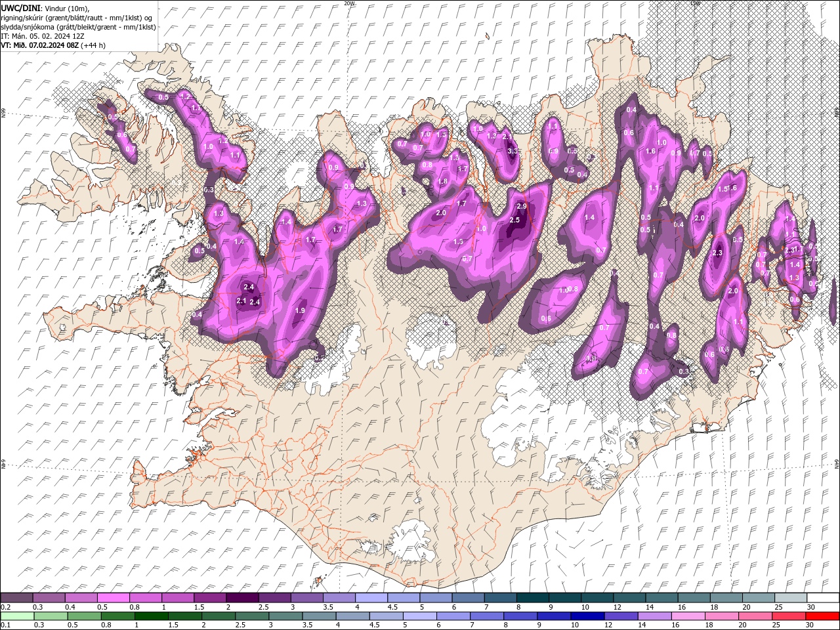Click the lower legend swatch between 5 and 6
This screenshot has height=630, width=840.
click(419, 616)
